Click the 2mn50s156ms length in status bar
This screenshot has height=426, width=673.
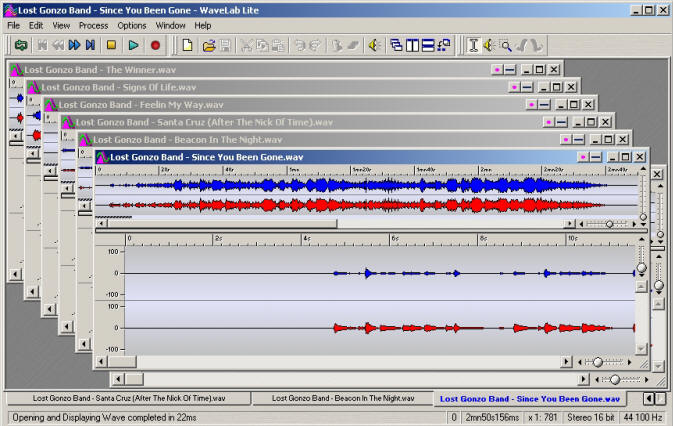click(x=492, y=417)
